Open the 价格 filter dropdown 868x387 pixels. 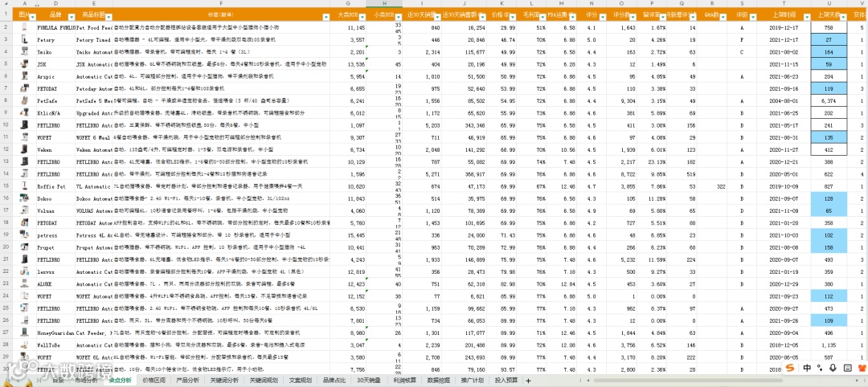[514, 17]
